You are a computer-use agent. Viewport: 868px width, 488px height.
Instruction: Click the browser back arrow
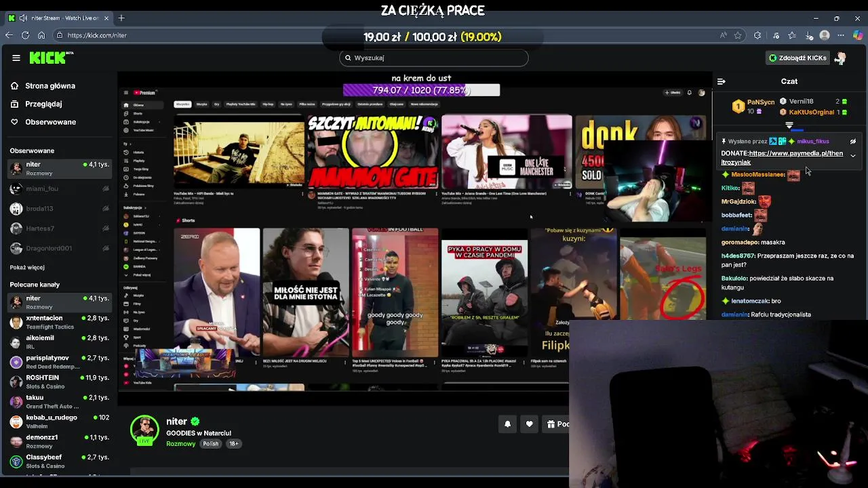9,35
